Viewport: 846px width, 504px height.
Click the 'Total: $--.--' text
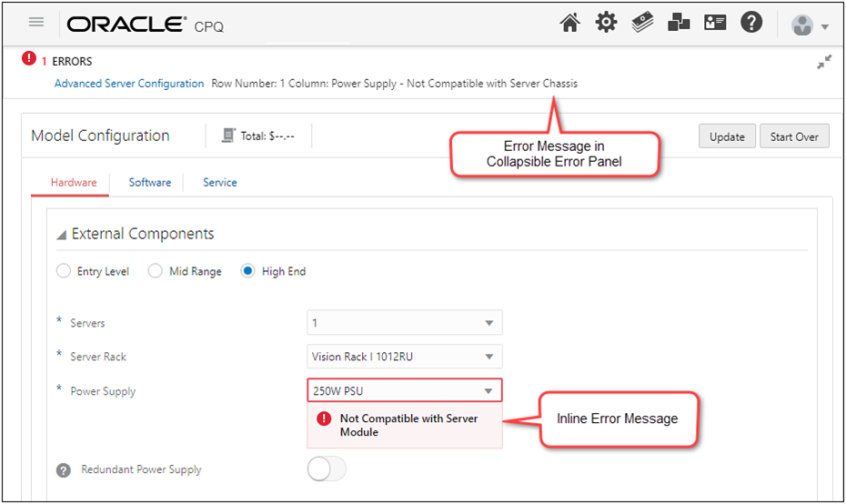coord(267,136)
